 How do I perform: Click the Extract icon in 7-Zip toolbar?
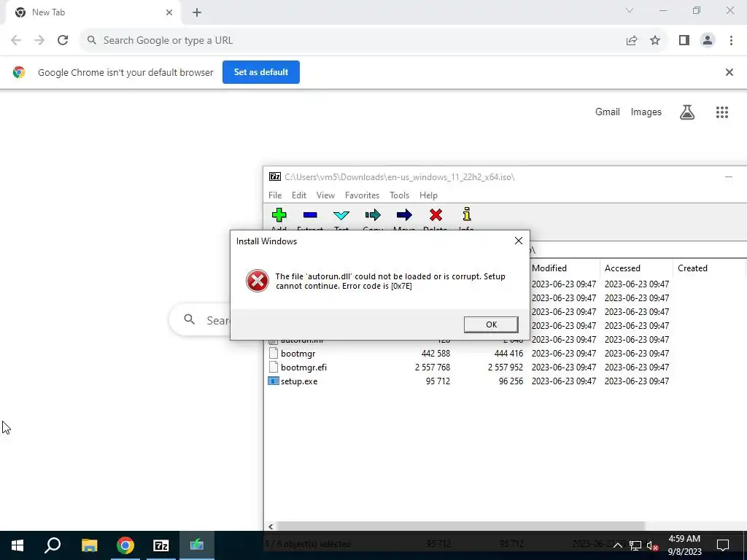coord(310,215)
